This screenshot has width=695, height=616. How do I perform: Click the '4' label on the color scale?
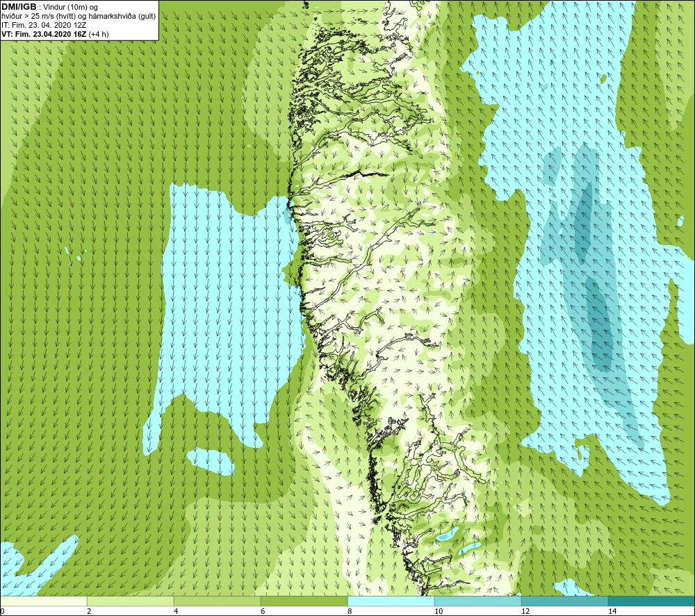click(x=176, y=612)
